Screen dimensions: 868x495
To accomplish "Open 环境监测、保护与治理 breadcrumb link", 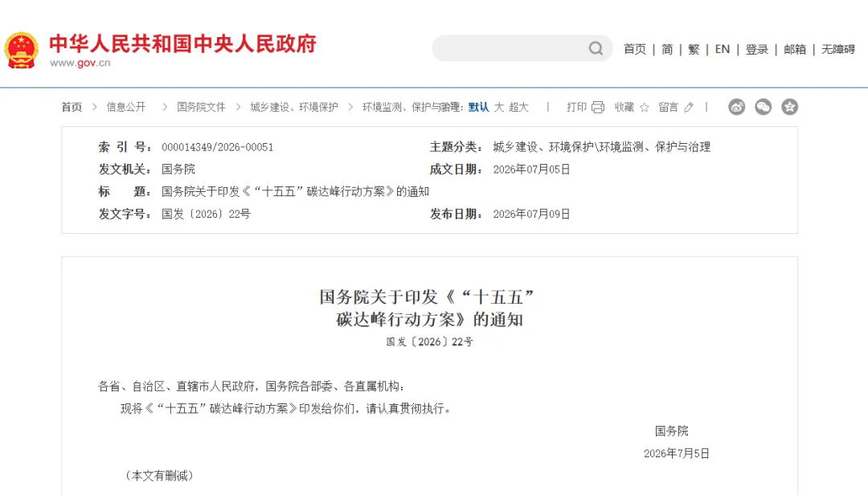I will click(411, 107).
